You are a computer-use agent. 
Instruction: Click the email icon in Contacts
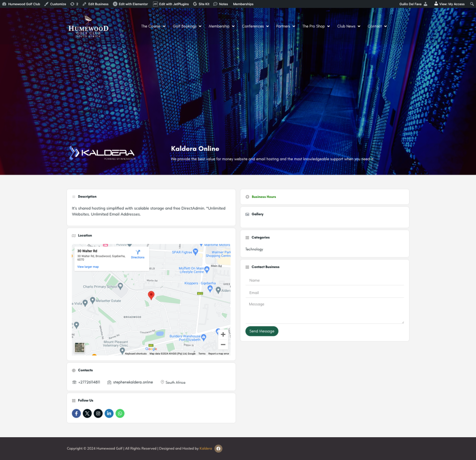pos(109,382)
